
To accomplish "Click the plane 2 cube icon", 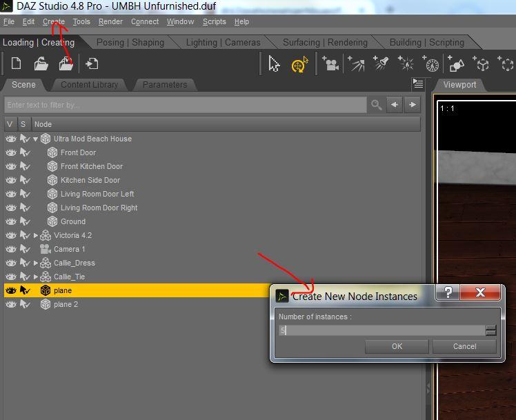I will (46, 304).
